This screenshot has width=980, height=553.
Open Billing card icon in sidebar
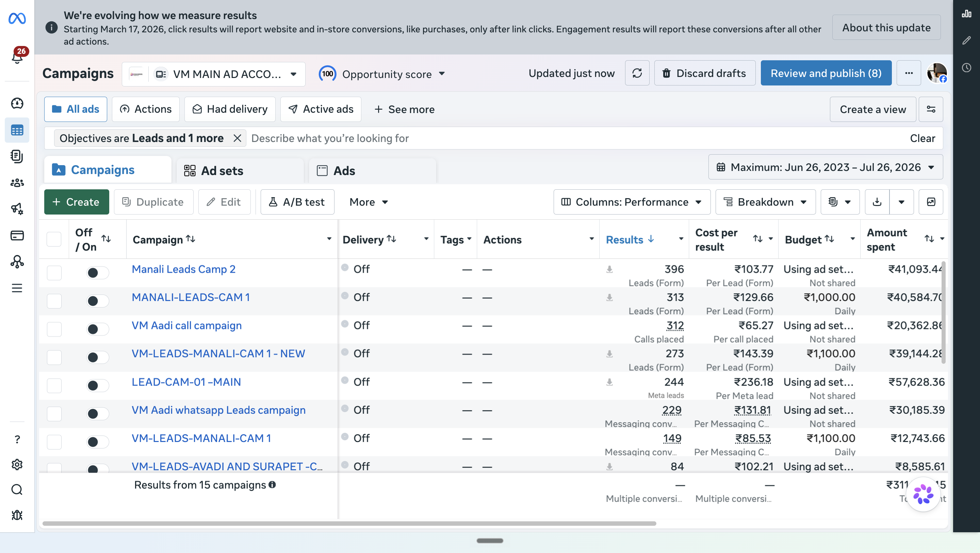(x=17, y=235)
